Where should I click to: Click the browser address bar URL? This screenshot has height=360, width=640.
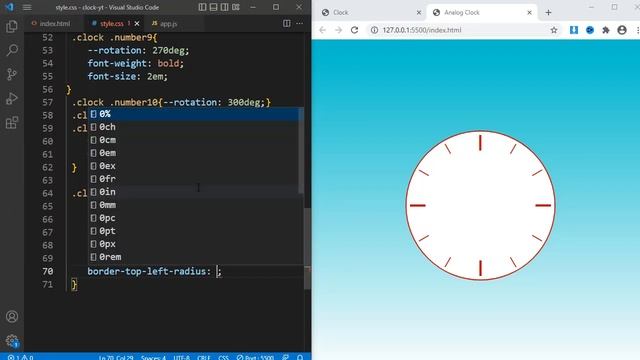422,30
